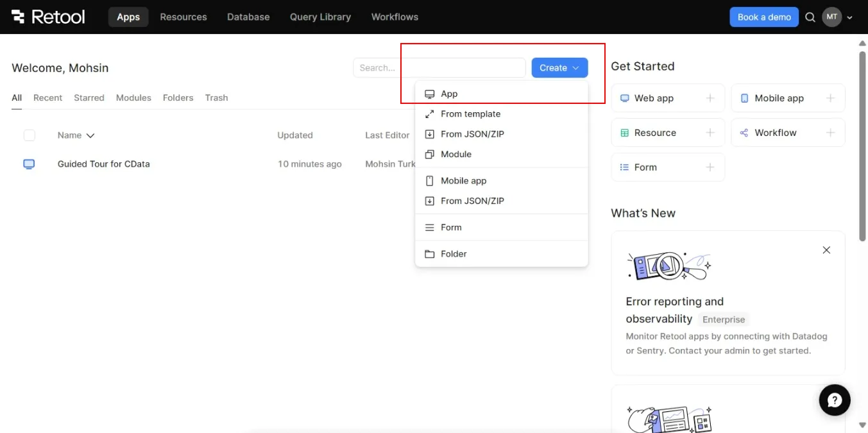Open the Guided Tour for CData app icon
Screen dimensions: 868x433
pos(29,164)
